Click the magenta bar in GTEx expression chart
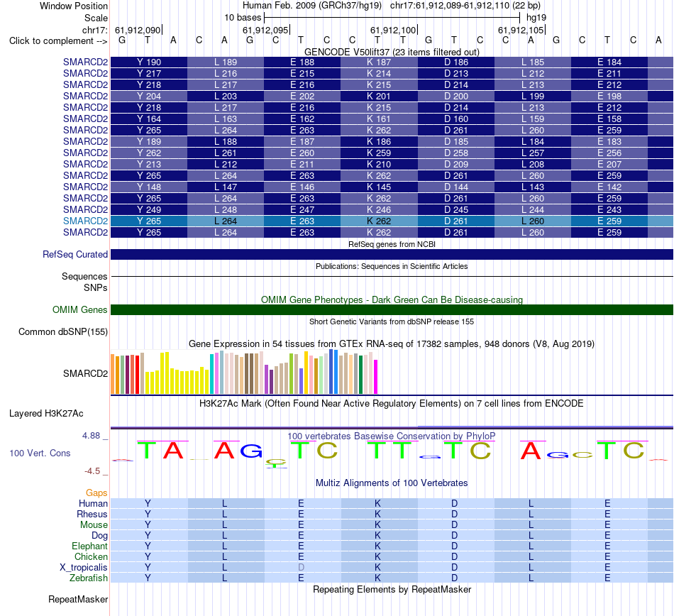 click(376, 377)
